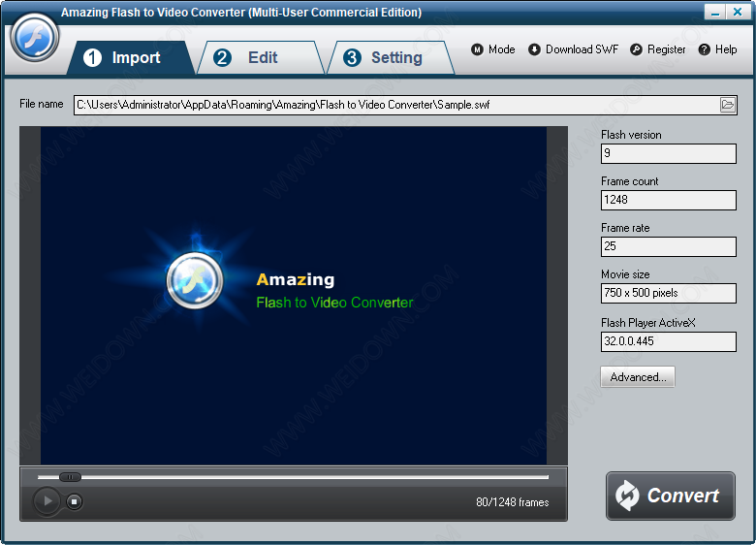
Task: Play the Flash preview
Action: pyautogui.click(x=47, y=501)
